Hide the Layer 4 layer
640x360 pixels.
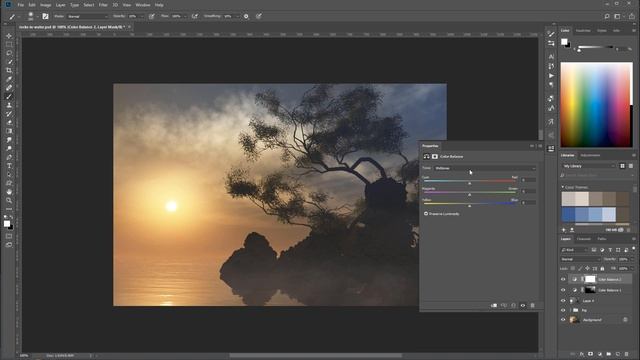coord(563,300)
